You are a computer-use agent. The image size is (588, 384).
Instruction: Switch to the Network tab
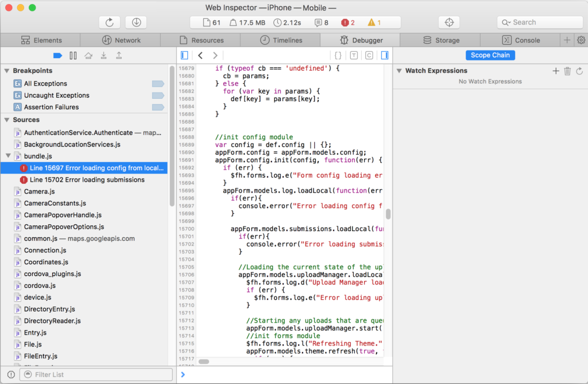[121, 40]
